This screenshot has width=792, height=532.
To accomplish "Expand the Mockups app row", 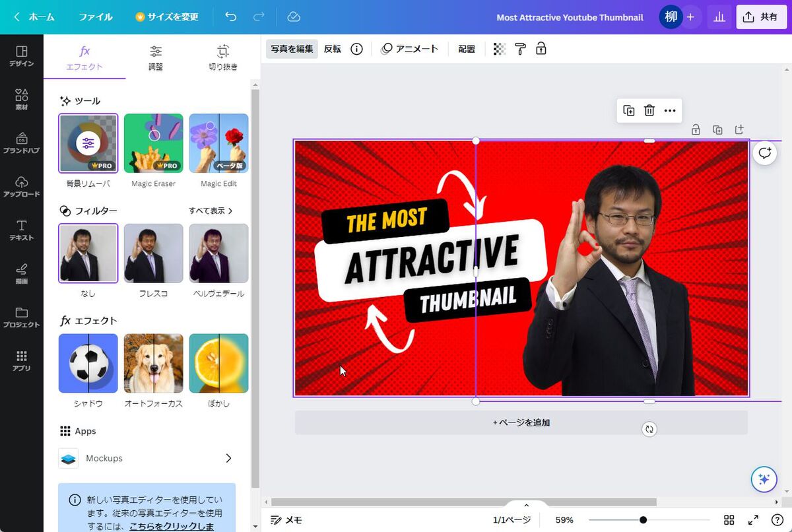I will tap(147, 458).
